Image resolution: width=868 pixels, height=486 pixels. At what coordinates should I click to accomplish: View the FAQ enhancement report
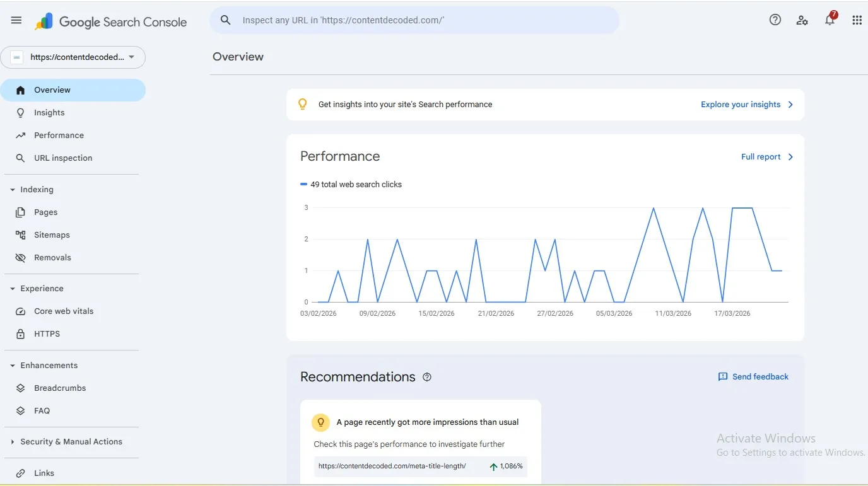pos(42,410)
